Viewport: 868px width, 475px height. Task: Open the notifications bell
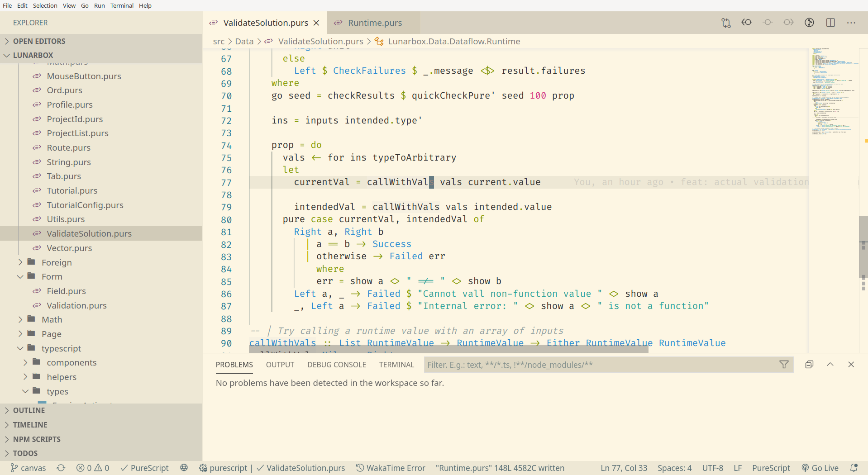click(x=854, y=468)
